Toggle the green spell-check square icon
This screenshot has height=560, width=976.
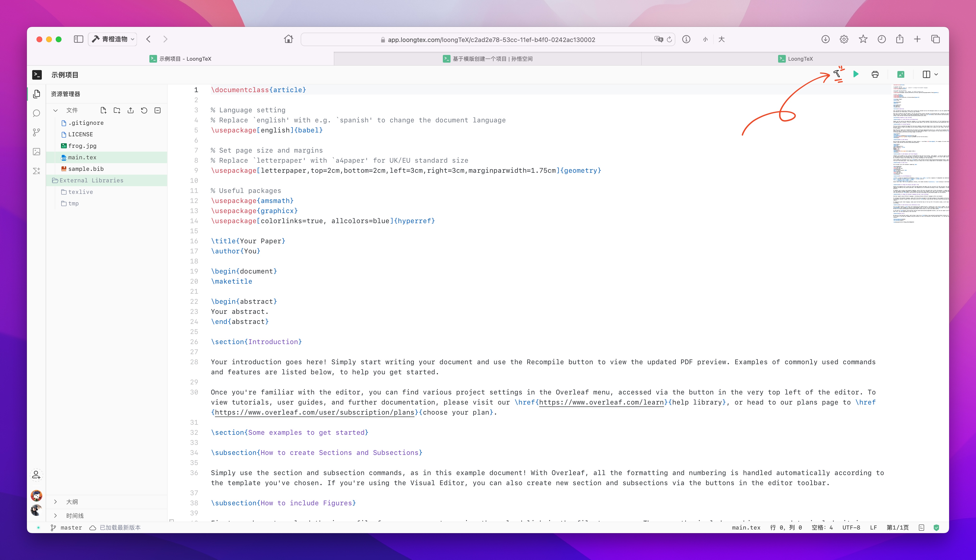click(x=901, y=74)
